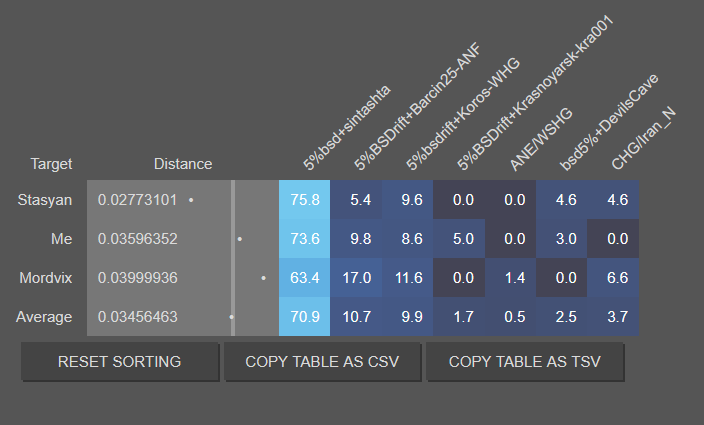Viewport: 704px width, 425px height.
Task: Select the CHG/Iran_N column header
Action: [643, 139]
